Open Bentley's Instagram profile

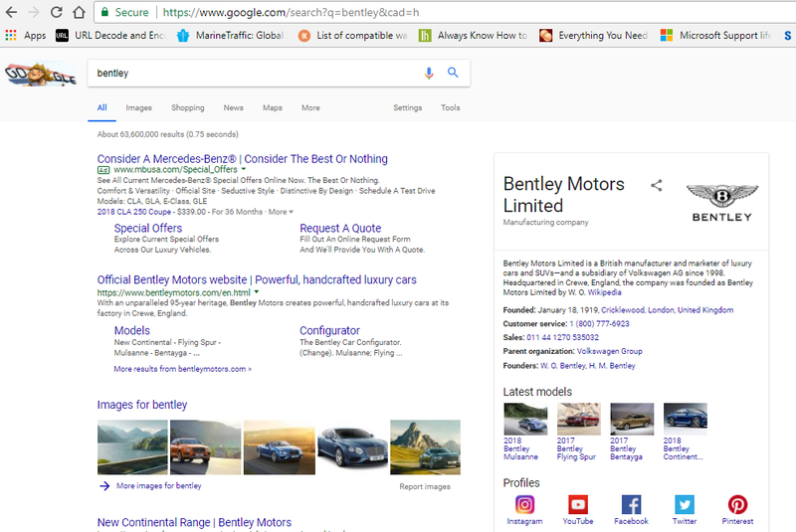click(x=524, y=510)
